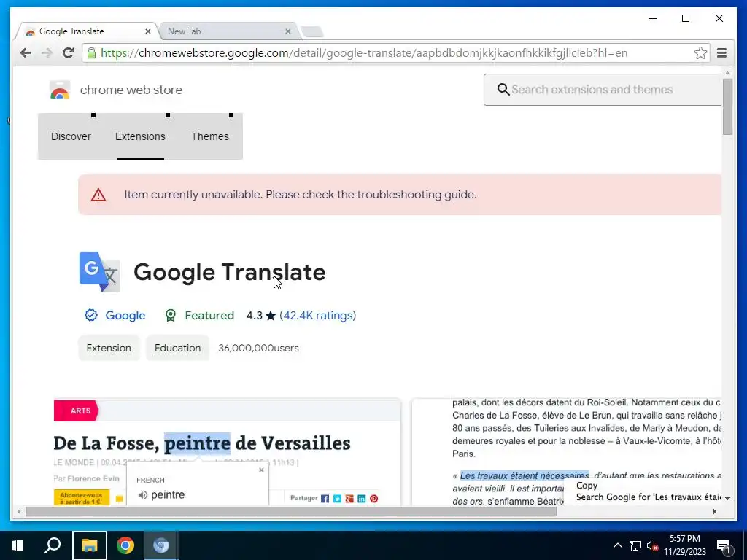Click the horizontal page scrollbar
747x560 pixels.
(x=290, y=512)
